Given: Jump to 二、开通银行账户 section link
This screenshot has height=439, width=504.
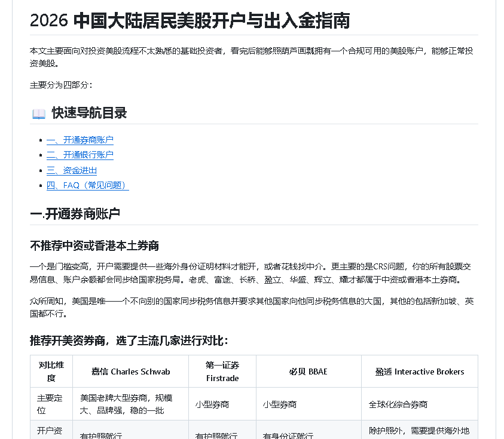Looking at the screenshot, I should pyautogui.click(x=80, y=155).
